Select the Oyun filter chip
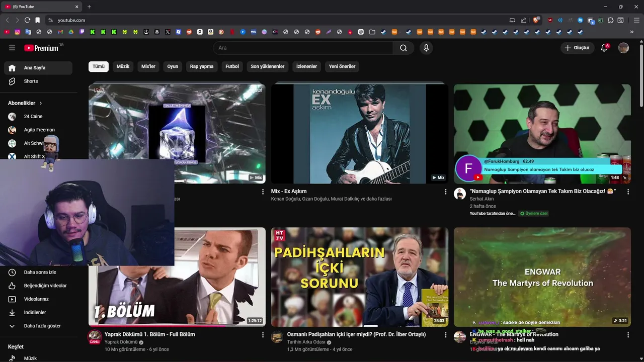This screenshot has width=644, height=362. 173,66
